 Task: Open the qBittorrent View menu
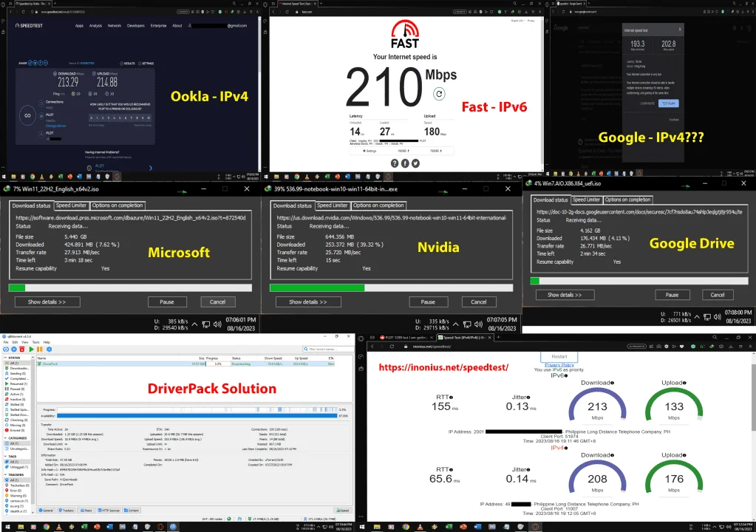point(24,342)
